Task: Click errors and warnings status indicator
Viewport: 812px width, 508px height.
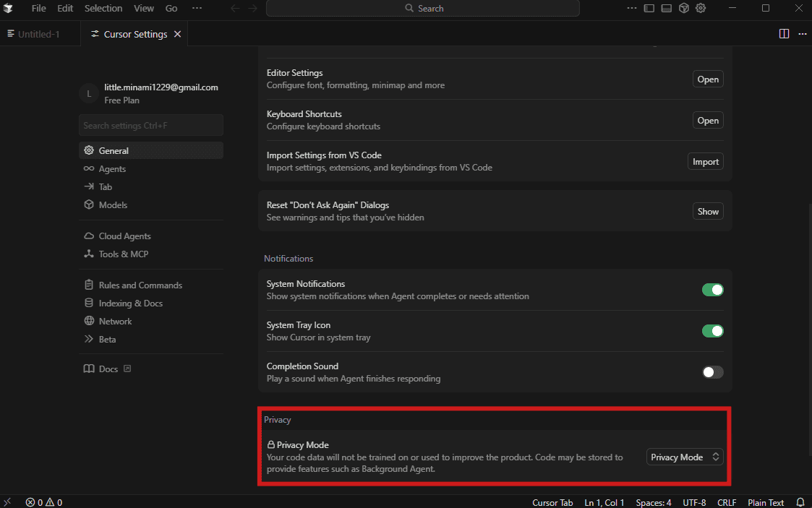Action: point(44,502)
